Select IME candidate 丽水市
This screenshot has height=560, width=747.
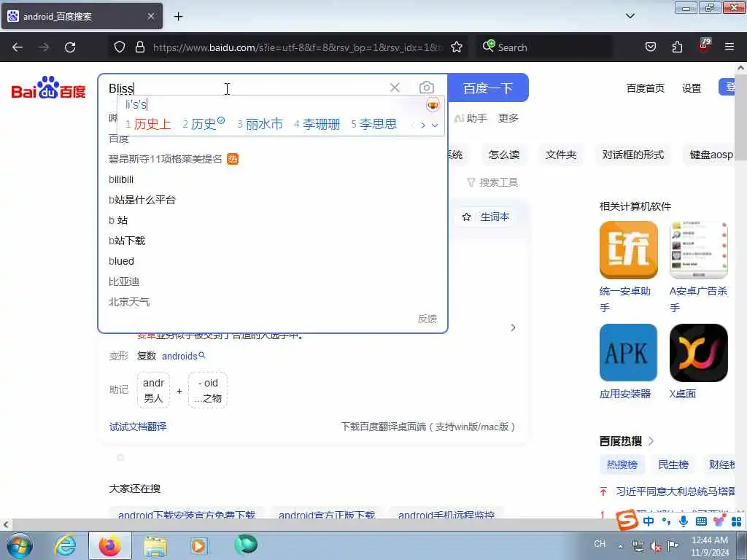pos(260,124)
